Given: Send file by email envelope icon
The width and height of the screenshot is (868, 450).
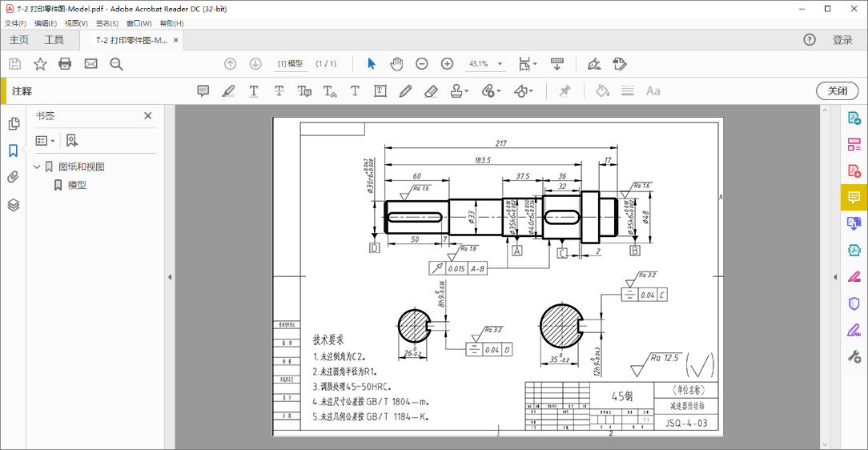Looking at the screenshot, I should pyautogui.click(x=90, y=64).
